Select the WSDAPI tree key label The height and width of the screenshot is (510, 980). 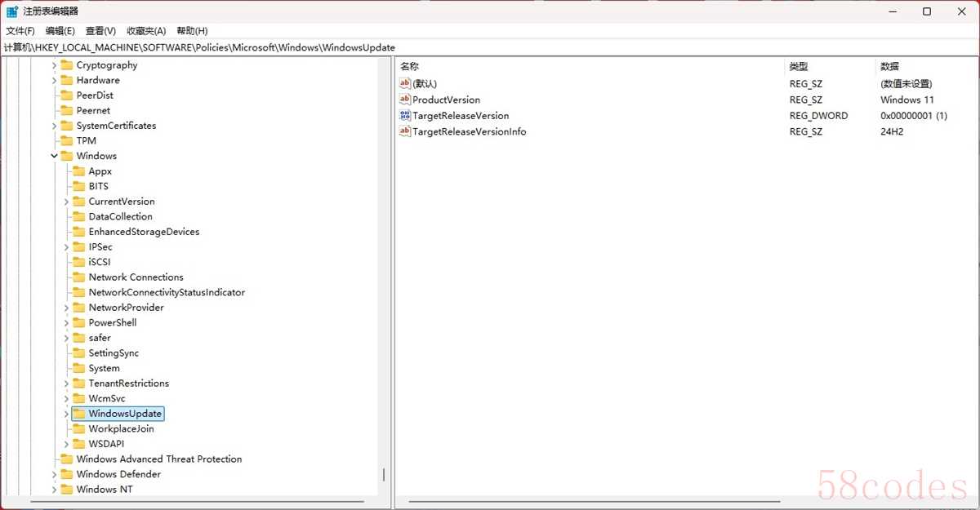[106, 444]
